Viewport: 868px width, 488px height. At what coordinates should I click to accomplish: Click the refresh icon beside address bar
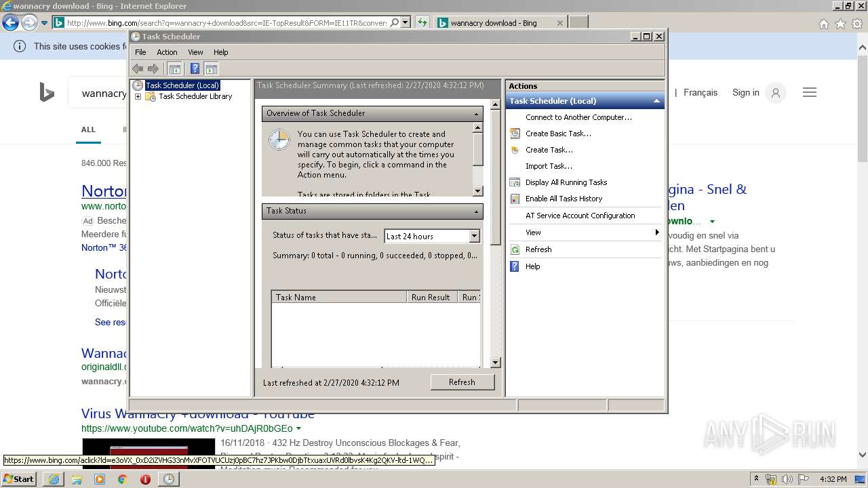[x=422, y=22]
